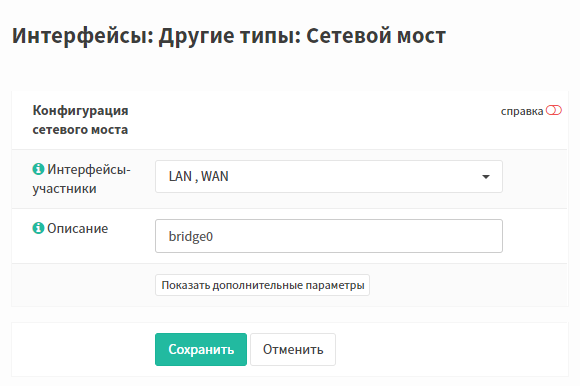
Task: Click the Интерфейсы-участники field label
Action: tap(81, 179)
